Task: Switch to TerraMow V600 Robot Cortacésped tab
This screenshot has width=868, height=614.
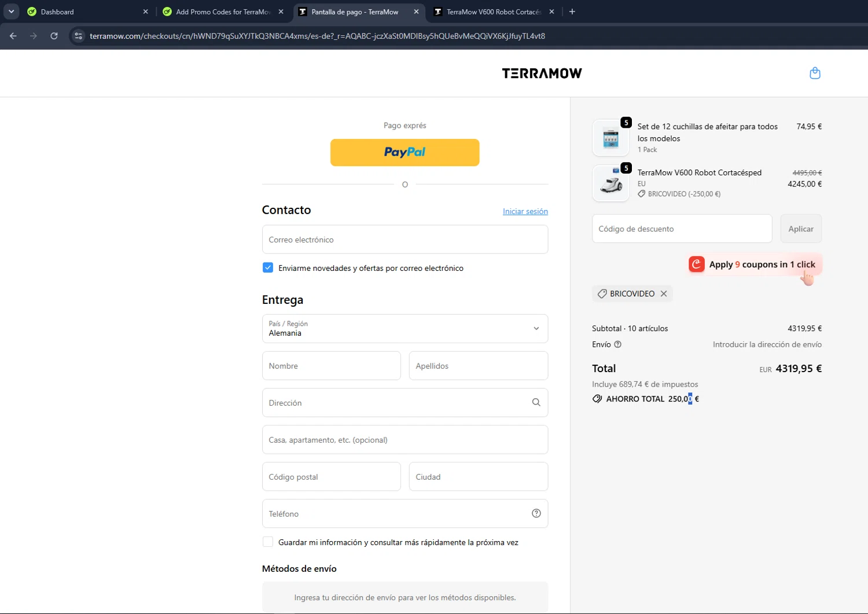Action: pos(494,12)
